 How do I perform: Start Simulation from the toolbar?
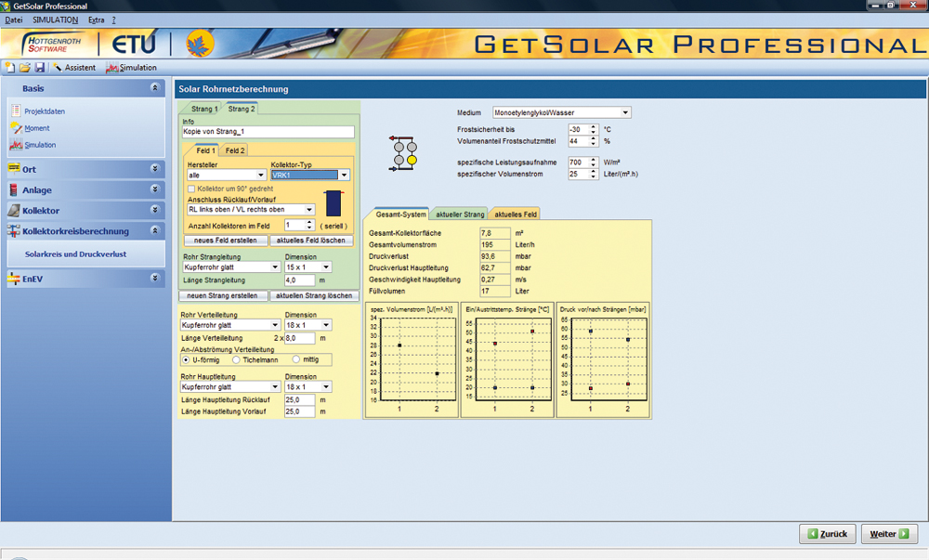(132, 68)
